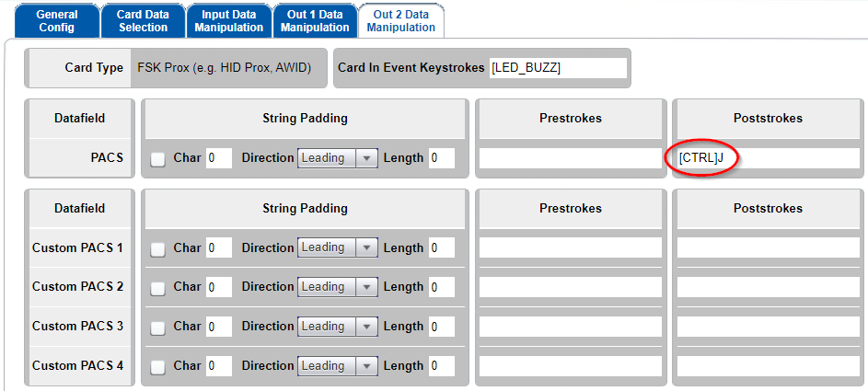Select the PACS padding Length field

click(x=441, y=158)
